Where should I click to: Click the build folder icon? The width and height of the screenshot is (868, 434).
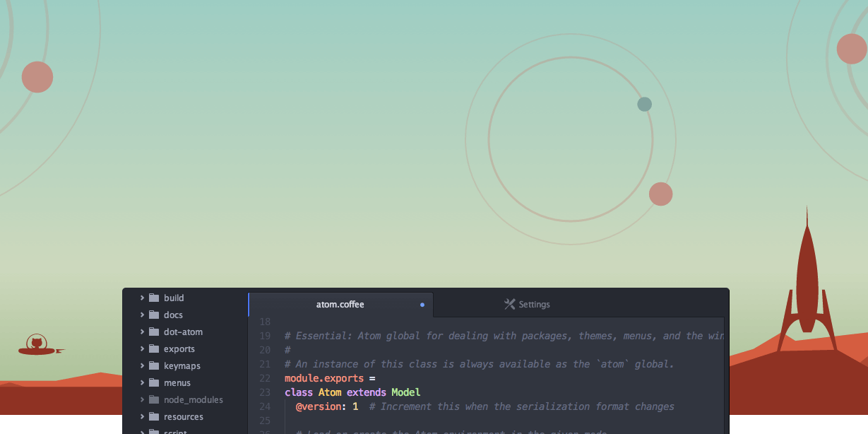[x=153, y=298]
